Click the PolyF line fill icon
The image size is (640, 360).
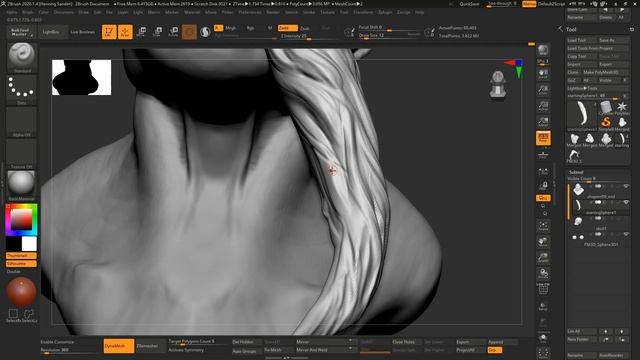pyautogui.click(x=543, y=289)
